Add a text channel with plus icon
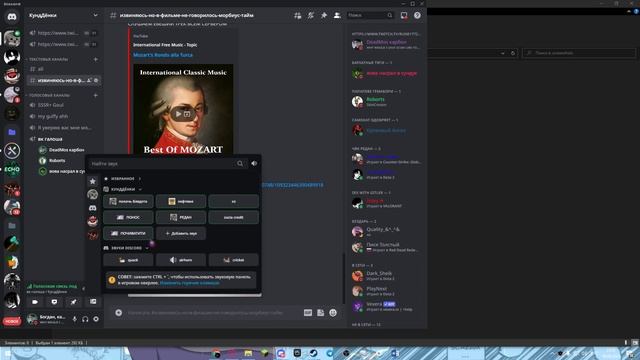The width and height of the screenshot is (640, 360). (x=96, y=59)
